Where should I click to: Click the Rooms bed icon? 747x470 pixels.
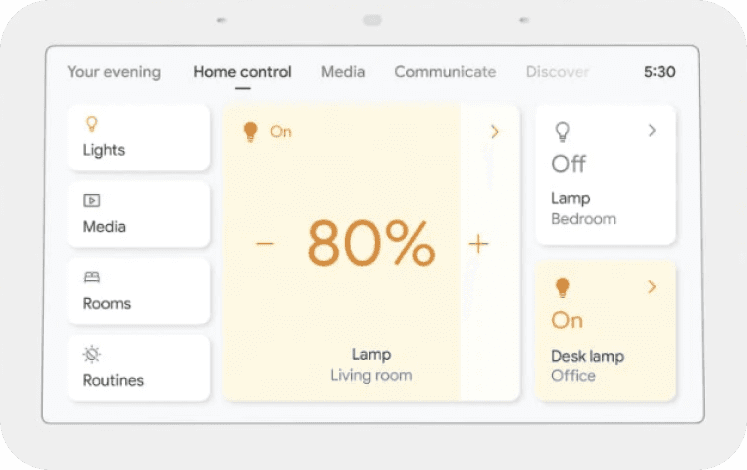click(x=91, y=277)
